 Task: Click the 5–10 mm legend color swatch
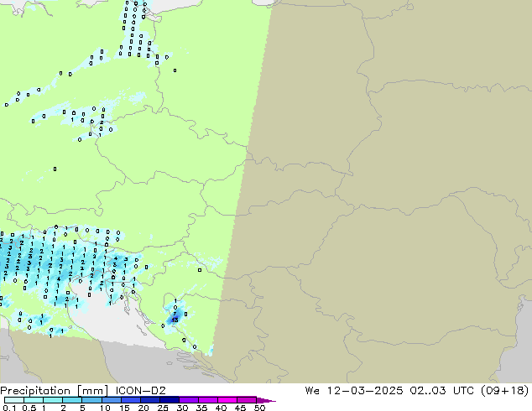click(91, 400)
